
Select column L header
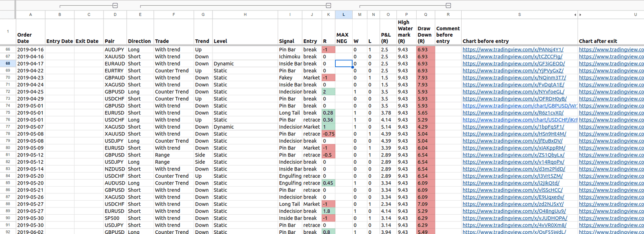point(343,14)
